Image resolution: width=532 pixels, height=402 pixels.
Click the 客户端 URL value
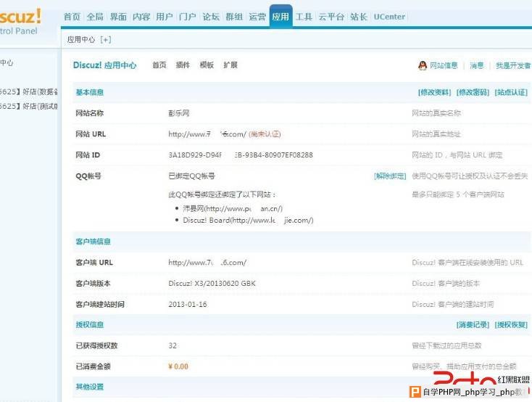(207, 263)
